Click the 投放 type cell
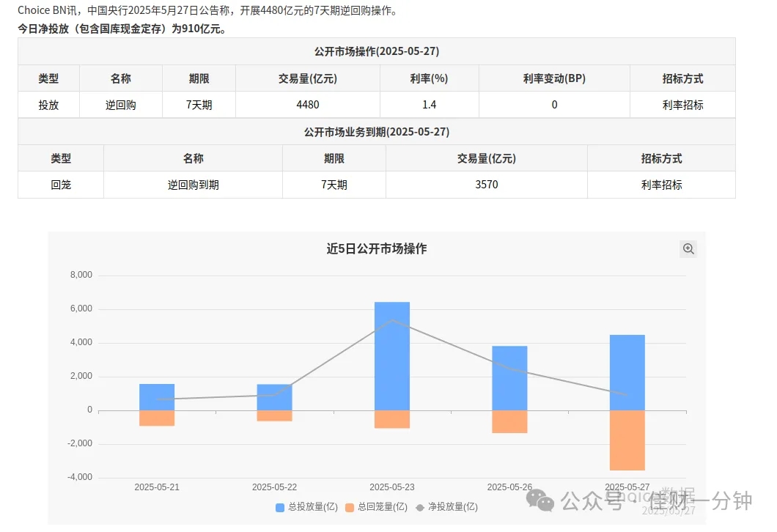 48,105
